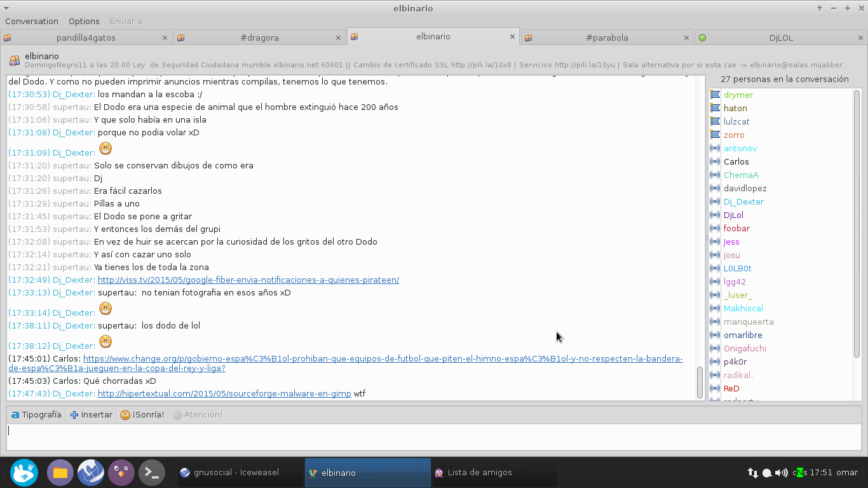868x488 pixels.
Task: Click the network icon in the system tray
Action: [752, 473]
